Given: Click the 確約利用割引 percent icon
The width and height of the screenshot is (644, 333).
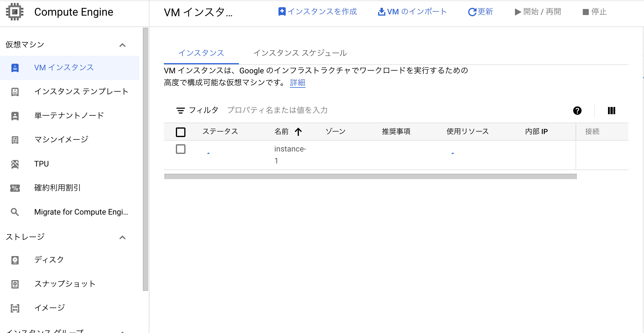Looking at the screenshot, I should tap(15, 188).
